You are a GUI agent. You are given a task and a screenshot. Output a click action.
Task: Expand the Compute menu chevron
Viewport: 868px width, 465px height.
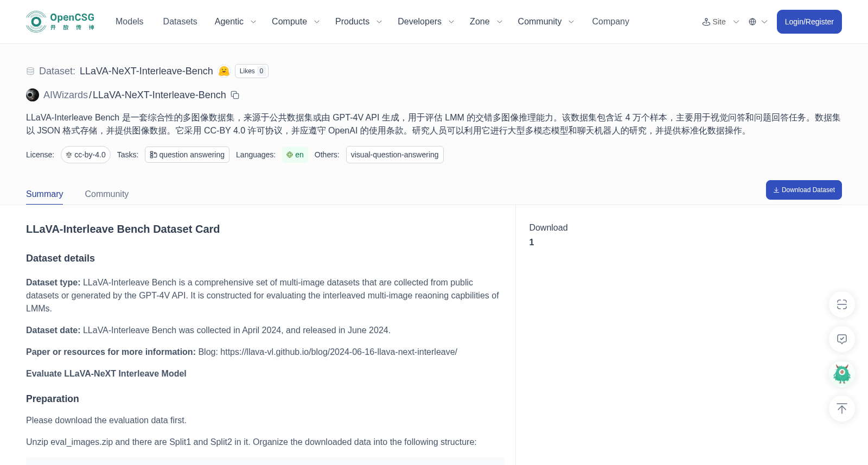(x=317, y=22)
